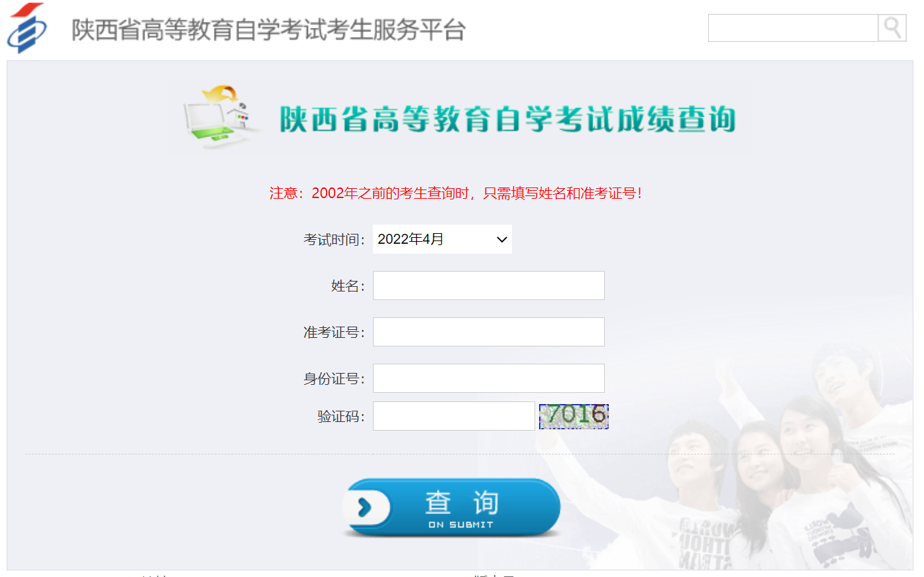Click the 成绩查询 green banner title

coord(508,119)
